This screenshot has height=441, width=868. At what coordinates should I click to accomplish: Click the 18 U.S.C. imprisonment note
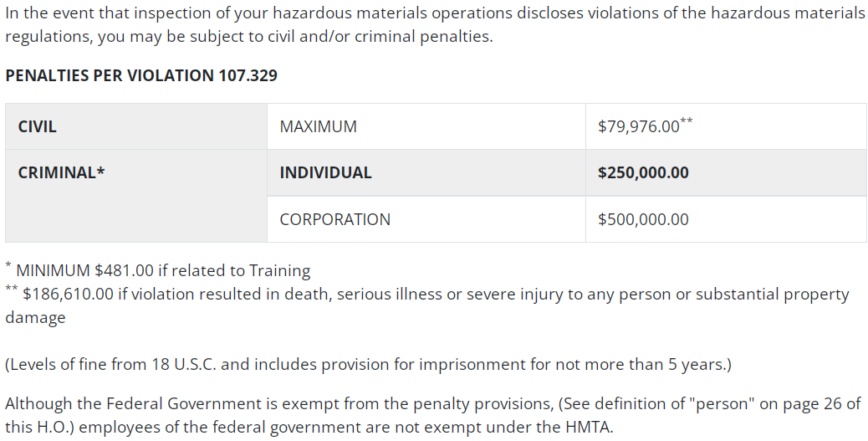368,365
